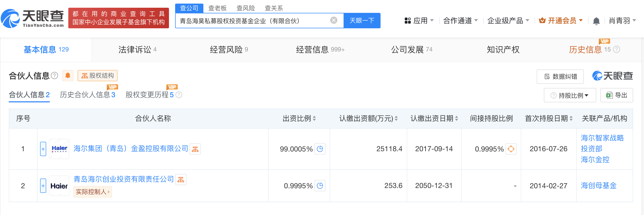The width and height of the screenshot is (644, 215).
Task: Open notifications bell in top bar
Action: click(596, 21)
